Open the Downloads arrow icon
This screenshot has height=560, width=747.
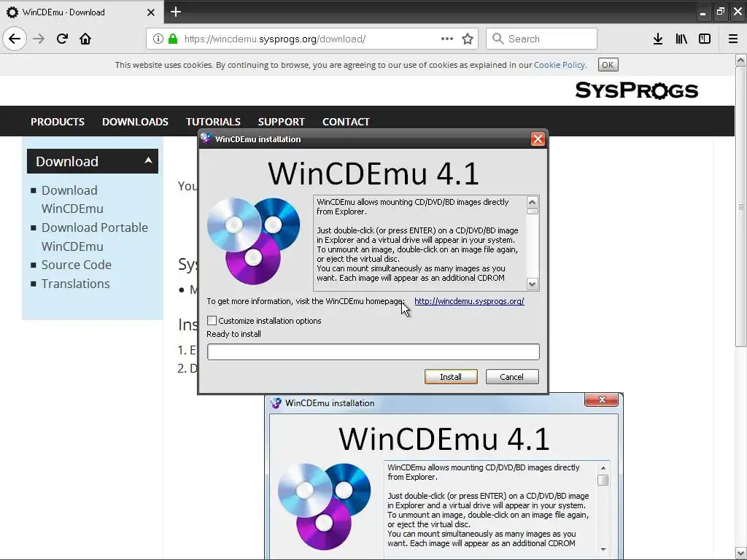tap(658, 39)
